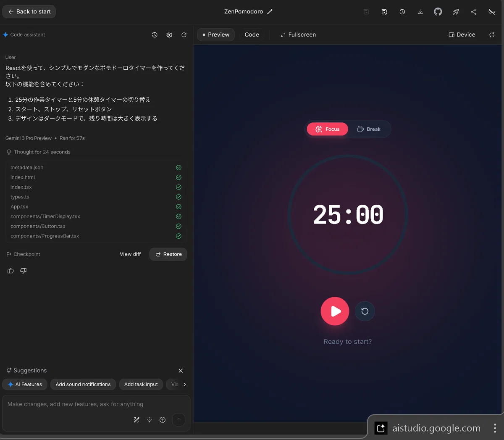Screen dimensions: 504x440
Task: Select the AI Features suggestion chip
Action: 25,385
